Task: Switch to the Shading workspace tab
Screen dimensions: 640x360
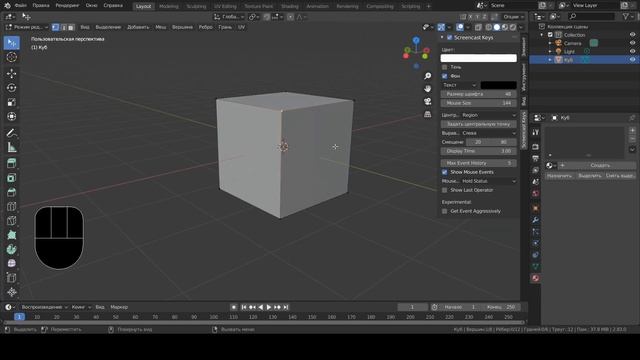Action: pyautogui.click(x=290, y=6)
